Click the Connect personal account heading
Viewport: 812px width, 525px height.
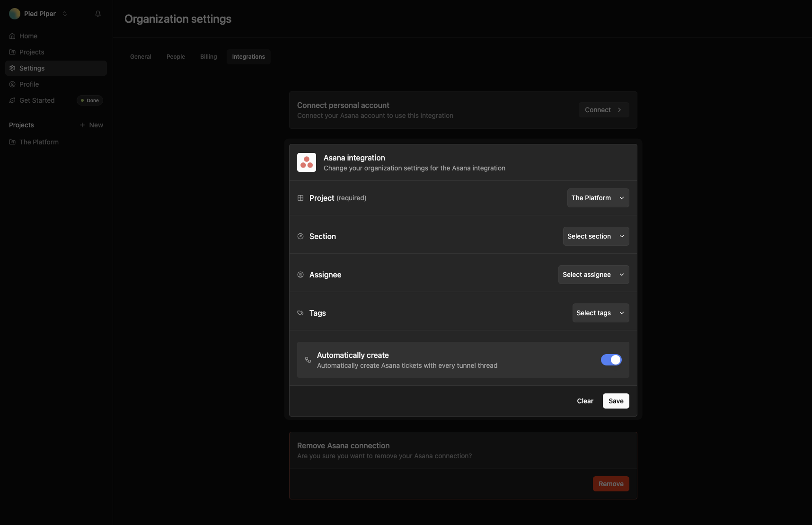[x=343, y=105]
